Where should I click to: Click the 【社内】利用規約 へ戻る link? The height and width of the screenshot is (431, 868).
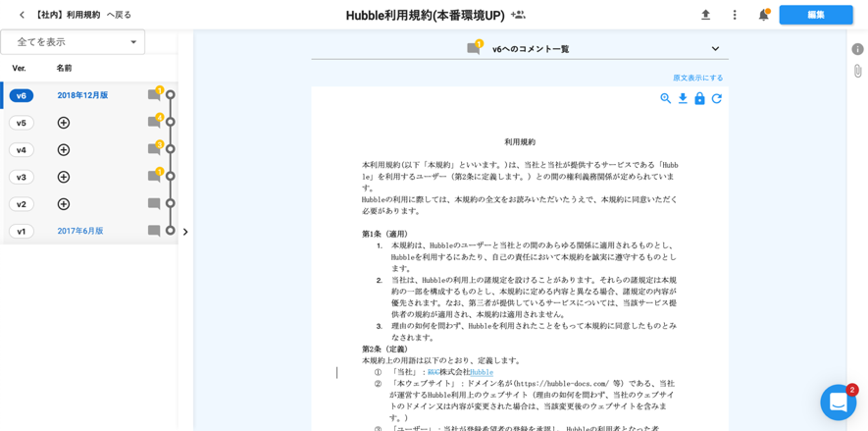pos(83,15)
